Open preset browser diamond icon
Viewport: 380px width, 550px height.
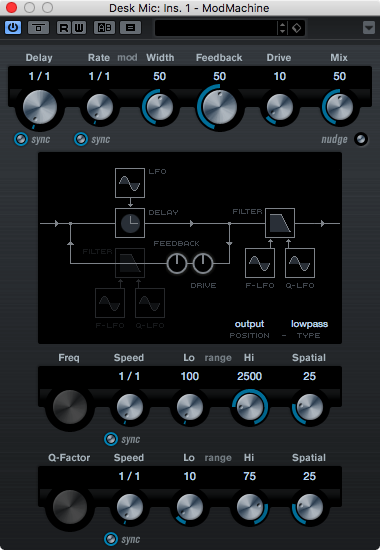pyautogui.click(x=296, y=28)
